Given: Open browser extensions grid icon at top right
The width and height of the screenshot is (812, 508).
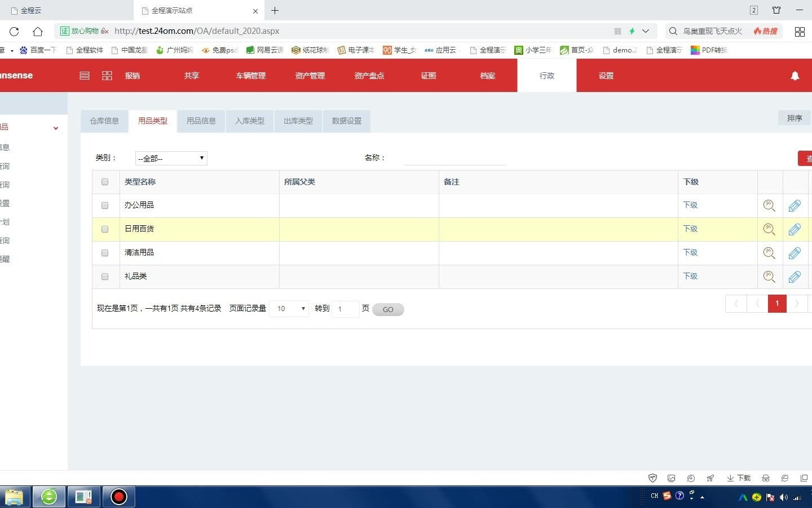Looking at the screenshot, I should click(800, 32).
